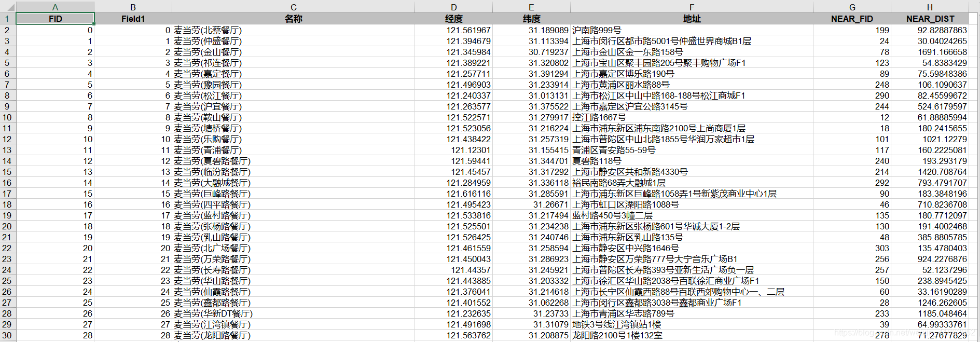Select cell 麦当劳(金山餐厅)
Image resolution: width=980 pixels, height=342 pixels.
tap(293, 52)
